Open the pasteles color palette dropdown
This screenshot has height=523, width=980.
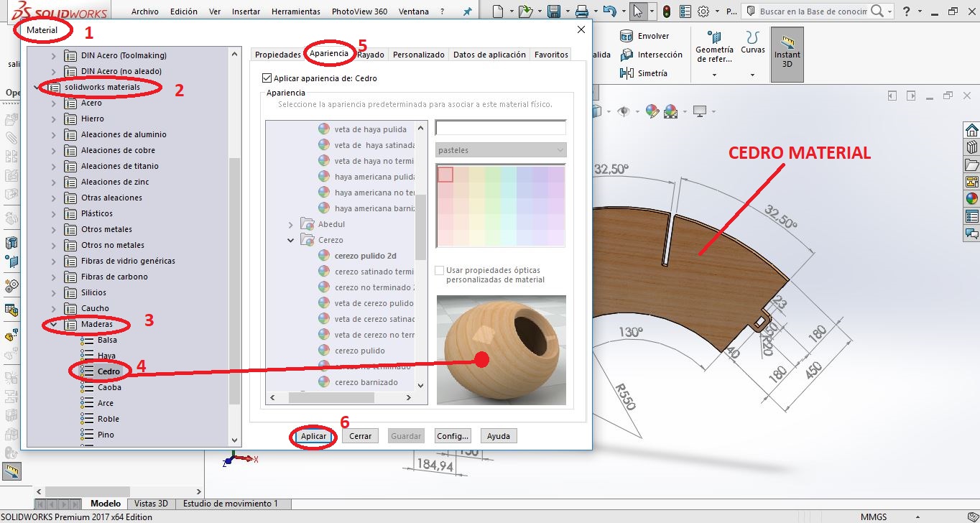pos(501,150)
